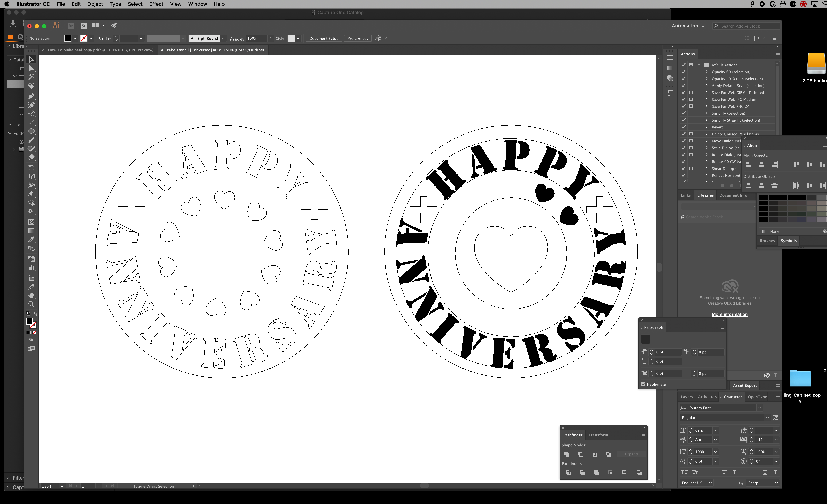Uncheck the Hyphenate checkbox

[643, 384]
